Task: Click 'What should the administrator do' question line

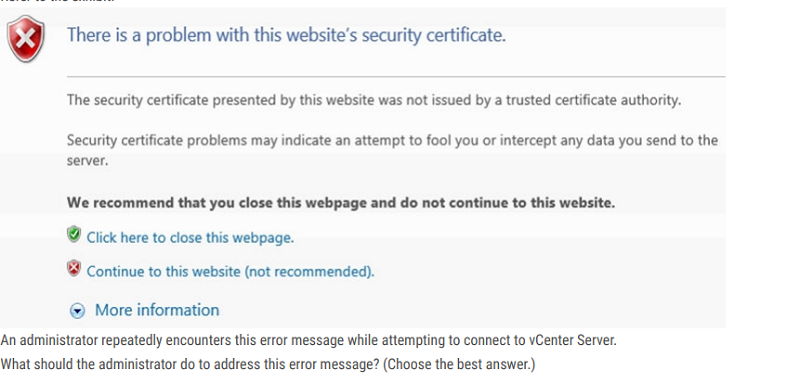Action: tap(267, 365)
